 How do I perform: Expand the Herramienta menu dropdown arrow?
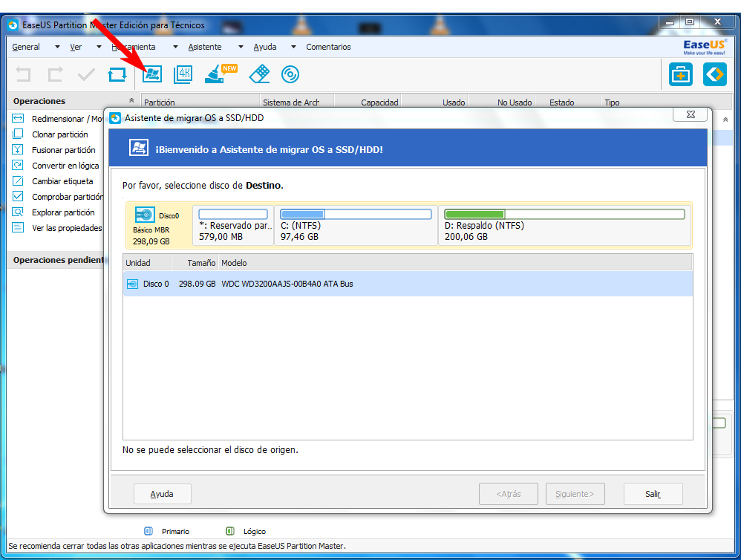175,47
